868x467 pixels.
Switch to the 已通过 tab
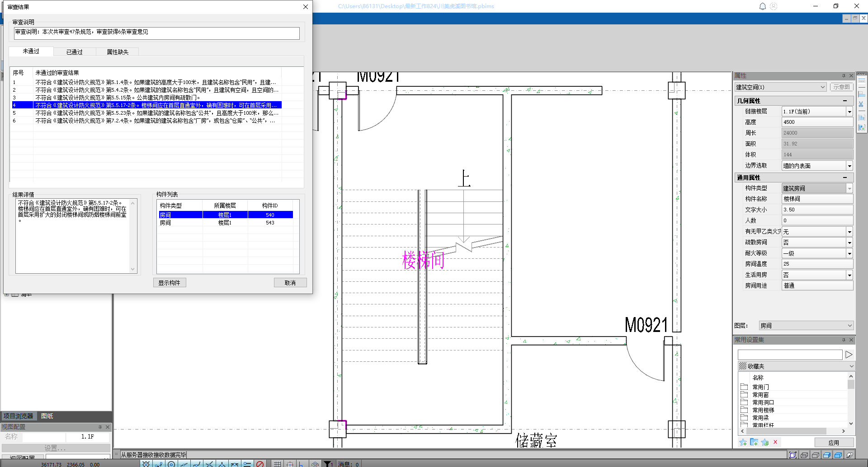click(x=75, y=52)
